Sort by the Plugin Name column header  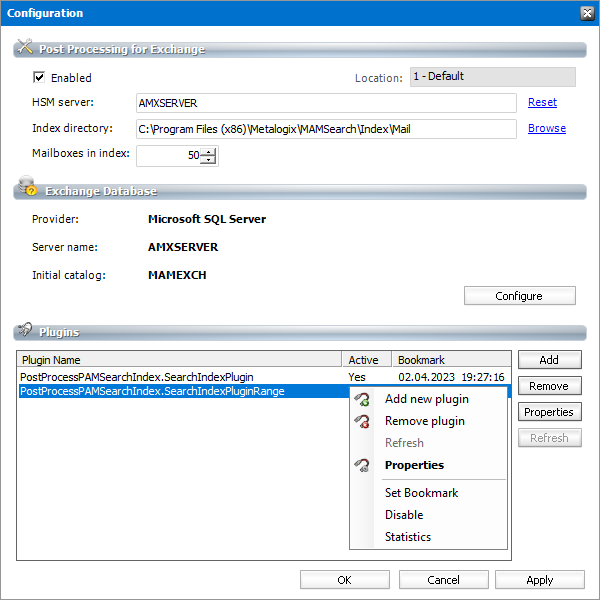(x=179, y=360)
